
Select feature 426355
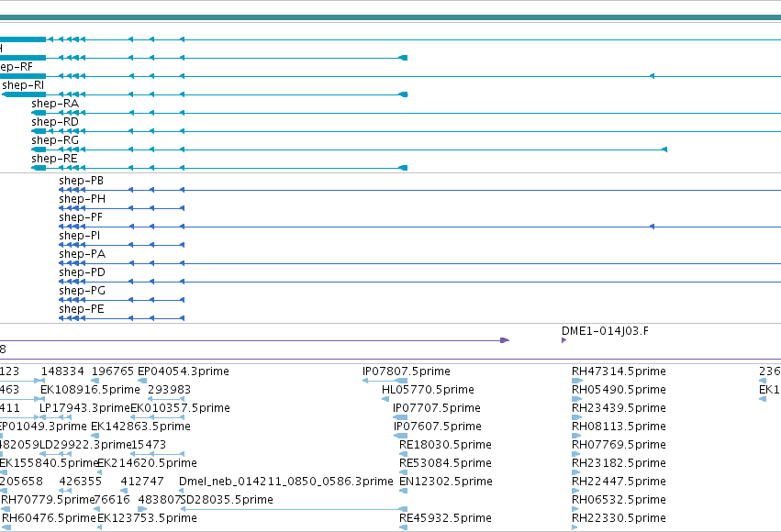[x=81, y=482]
